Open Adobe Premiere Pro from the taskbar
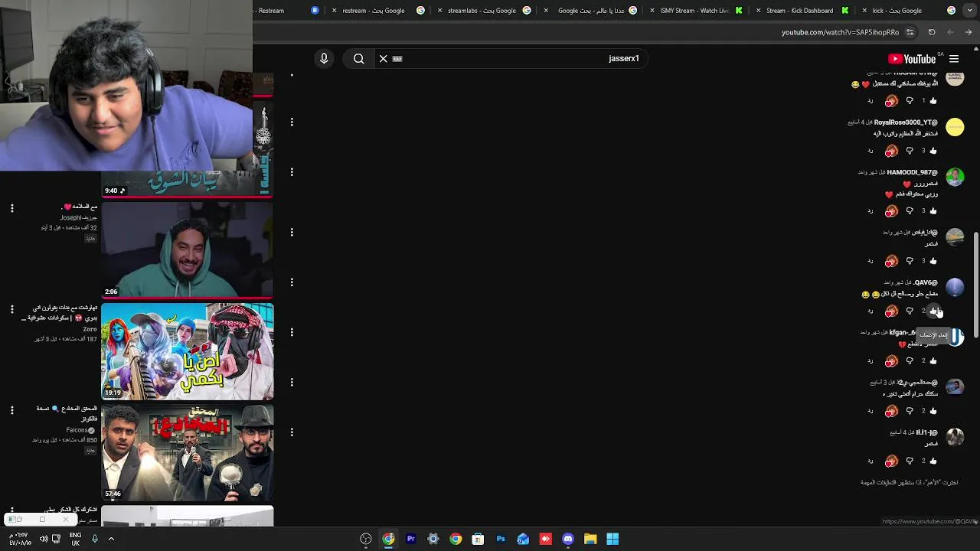The height and width of the screenshot is (551, 980). point(410,539)
